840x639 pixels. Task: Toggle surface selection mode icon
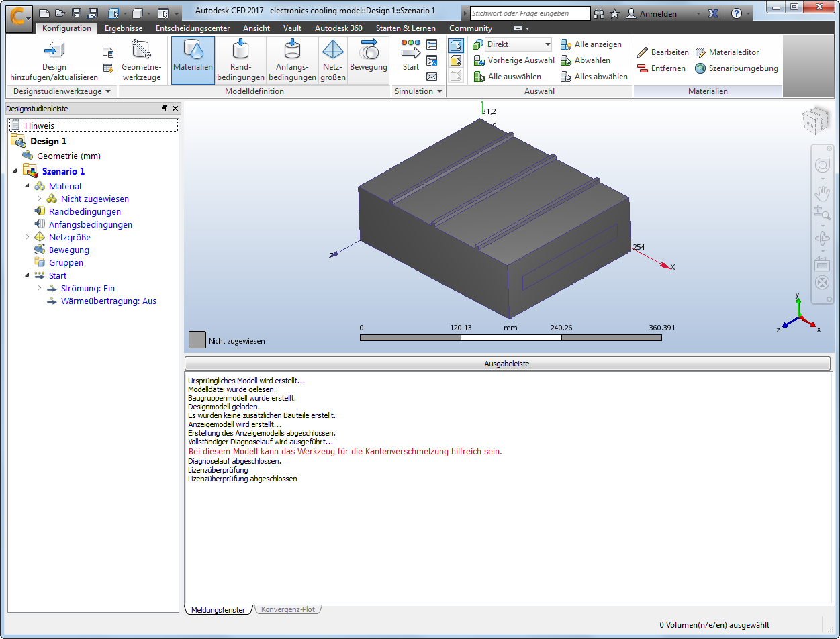[x=456, y=60]
